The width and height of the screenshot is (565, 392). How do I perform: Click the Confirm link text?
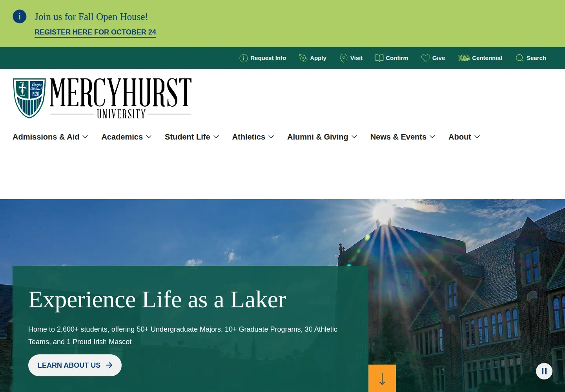point(397,58)
